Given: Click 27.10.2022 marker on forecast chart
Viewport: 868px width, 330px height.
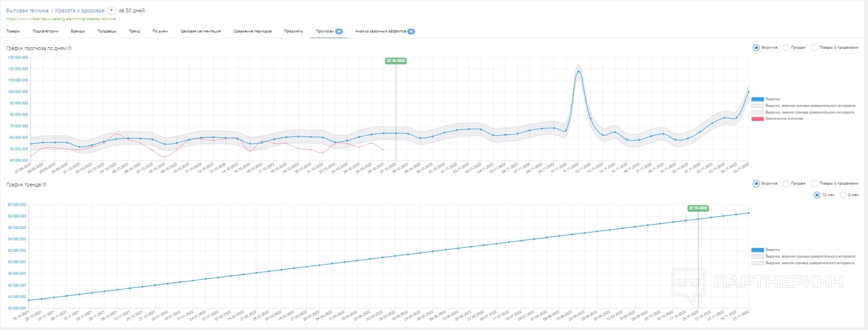Looking at the screenshot, I should (x=396, y=61).
